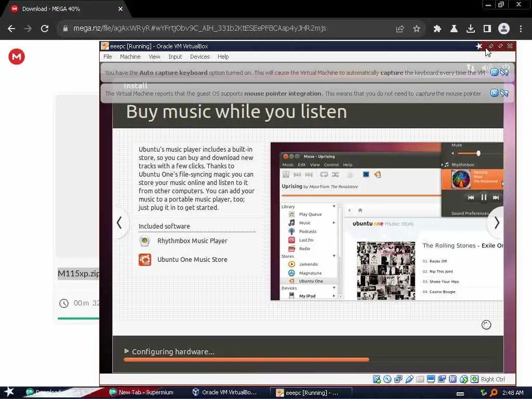Click the green tray icon beside the clock

pyautogui.click(x=484, y=393)
